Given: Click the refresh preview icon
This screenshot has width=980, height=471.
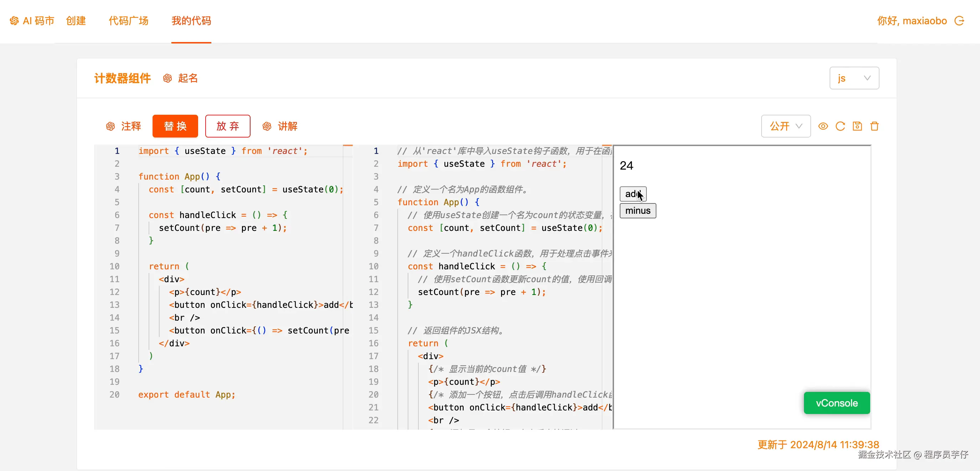Looking at the screenshot, I should click(840, 126).
